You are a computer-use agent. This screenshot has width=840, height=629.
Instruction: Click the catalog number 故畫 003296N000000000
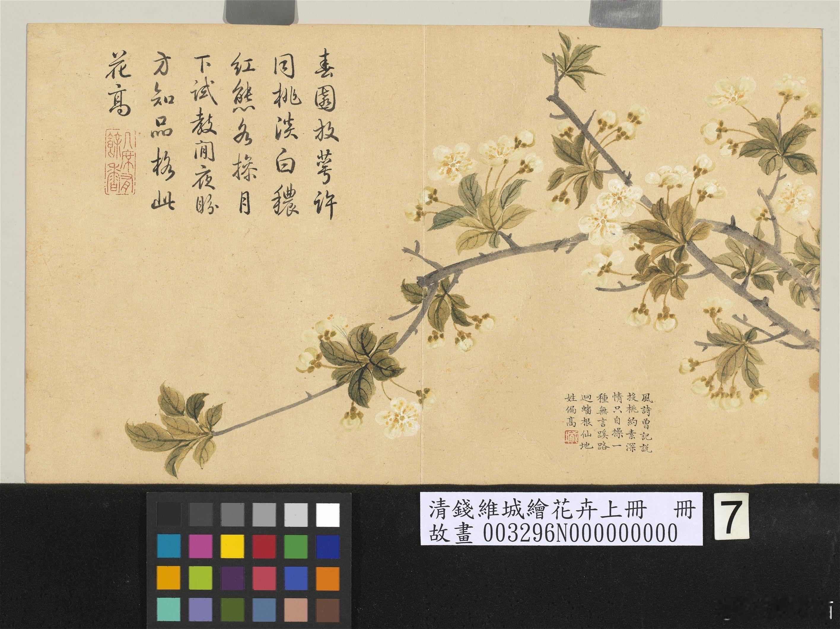click(553, 533)
